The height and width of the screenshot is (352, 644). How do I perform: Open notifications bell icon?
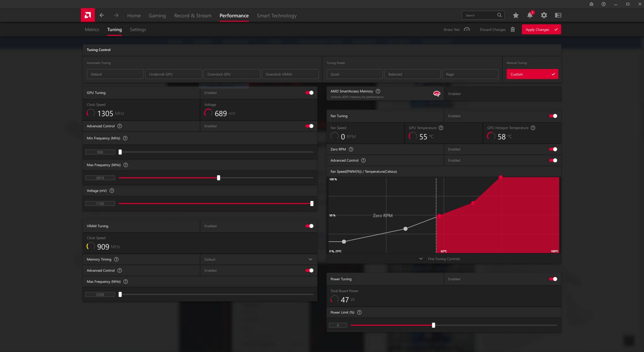(x=530, y=15)
